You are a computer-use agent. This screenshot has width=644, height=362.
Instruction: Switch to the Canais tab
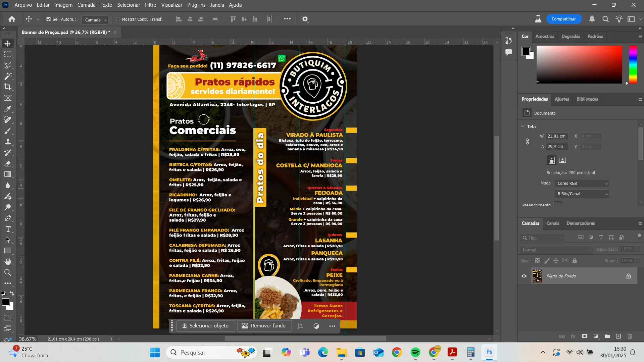coord(553,223)
